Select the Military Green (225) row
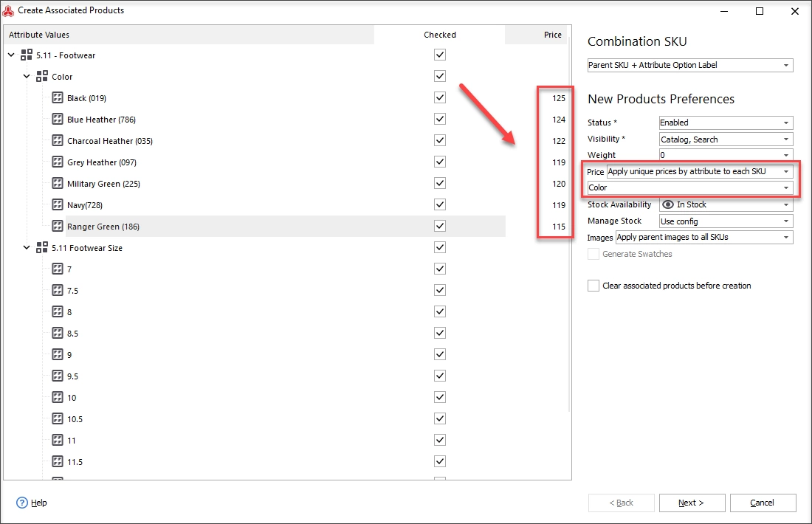Image resolution: width=812 pixels, height=524 pixels. pyautogui.click(x=103, y=184)
